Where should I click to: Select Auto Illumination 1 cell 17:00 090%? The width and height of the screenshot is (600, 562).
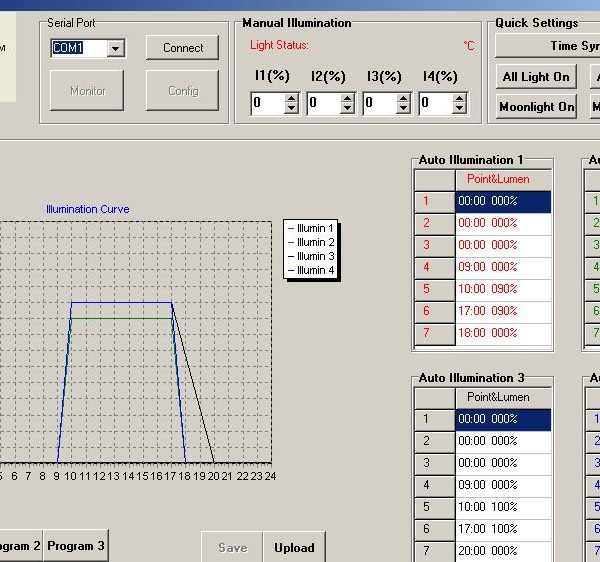[x=503, y=311]
